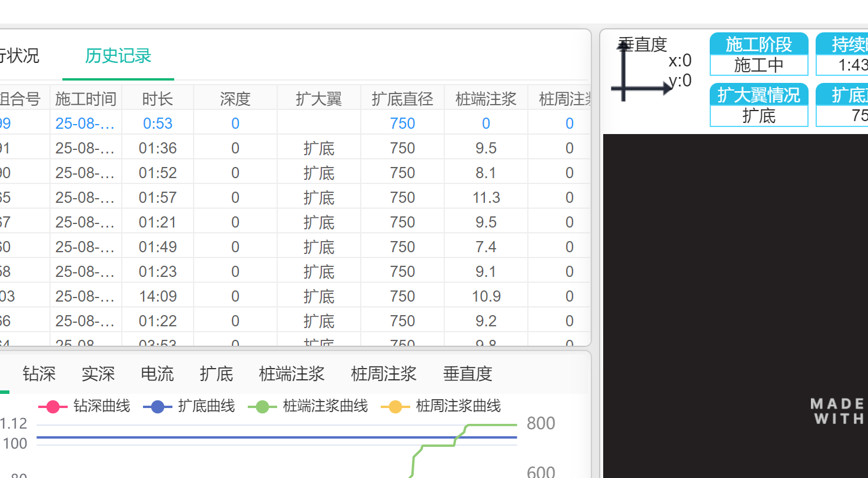Select the 电流 chart tab
The width and height of the screenshot is (868, 478).
(157, 374)
